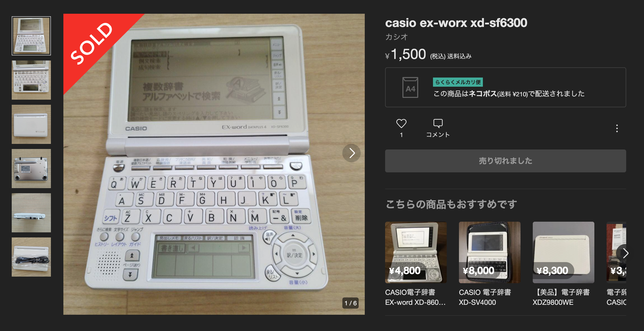Open comments via the speech bubble icon
644x331 pixels.
pos(438,124)
